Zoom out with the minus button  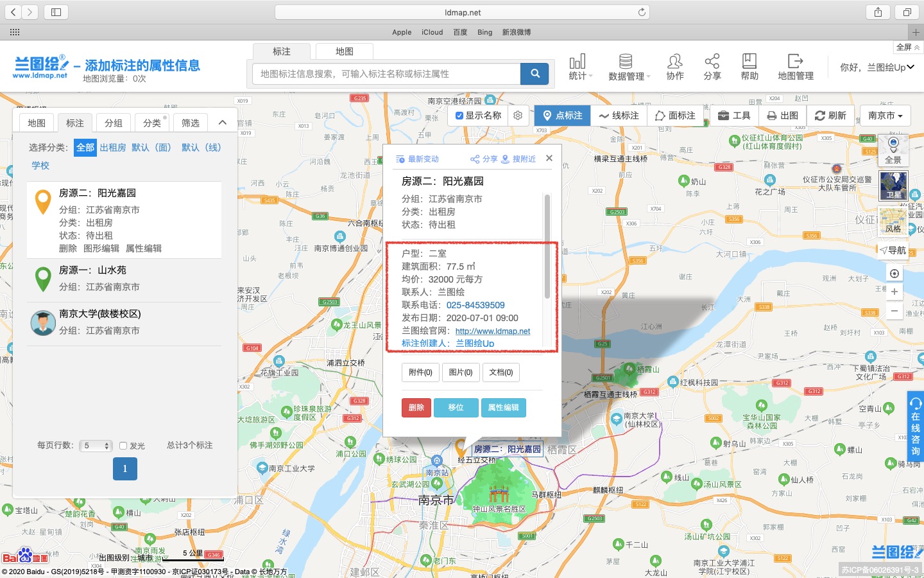tap(894, 310)
